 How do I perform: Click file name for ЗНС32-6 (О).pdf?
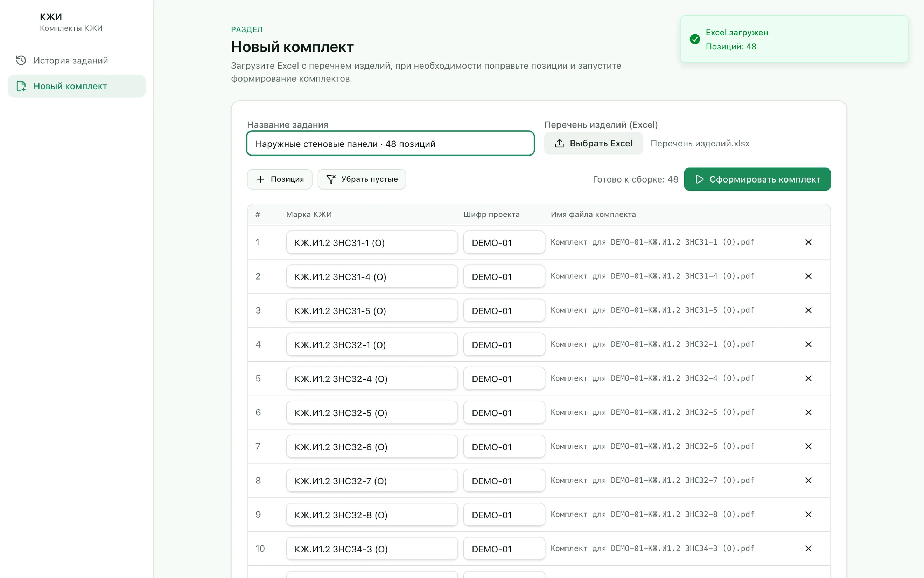click(652, 447)
